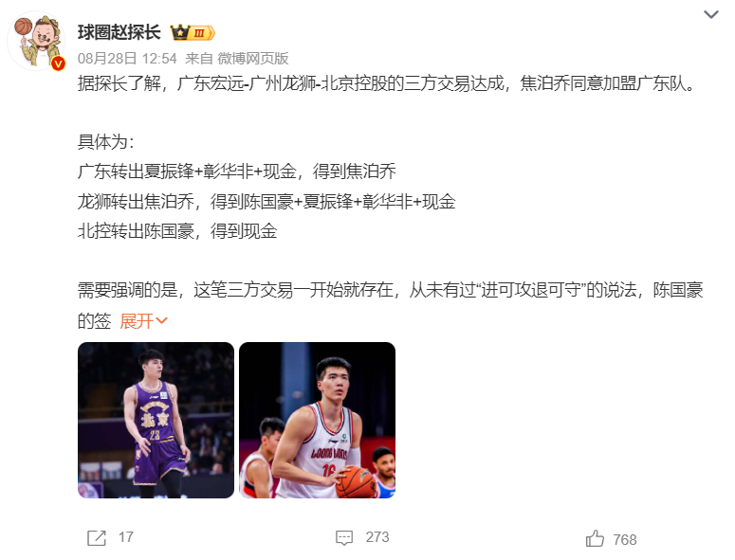The width and height of the screenshot is (735, 560).
Task: Open the comments speech bubble icon
Action: [344, 537]
